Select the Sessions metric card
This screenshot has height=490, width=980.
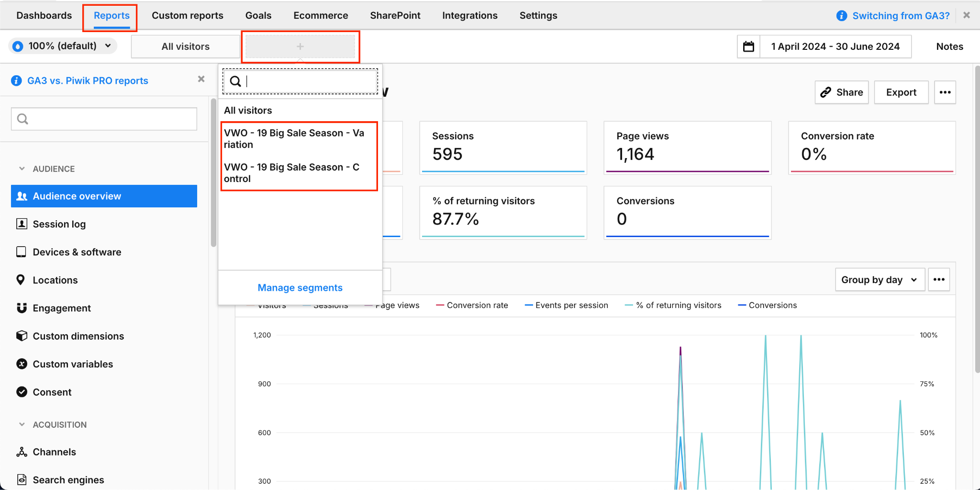503,148
